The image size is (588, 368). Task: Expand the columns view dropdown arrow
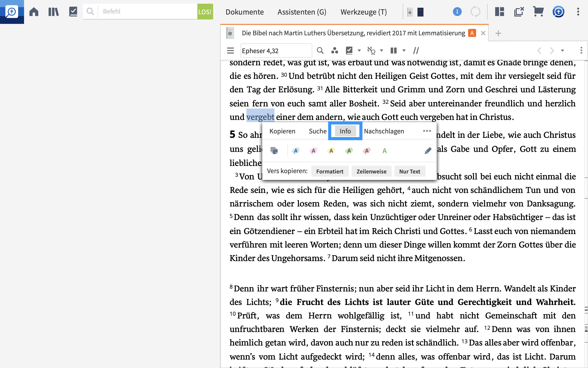coord(404,51)
